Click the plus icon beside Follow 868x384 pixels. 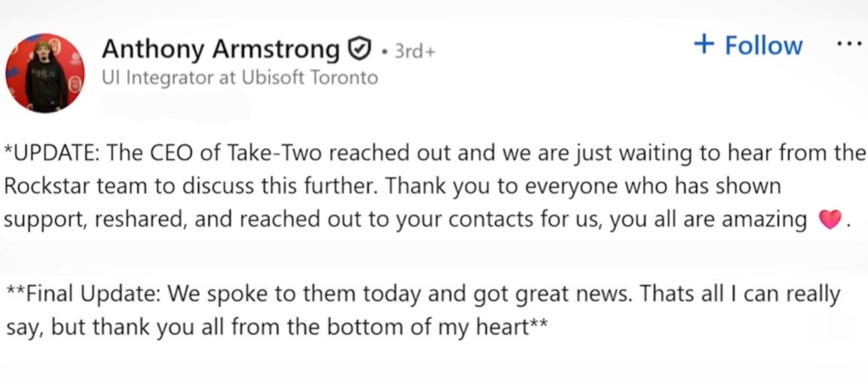click(x=704, y=45)
